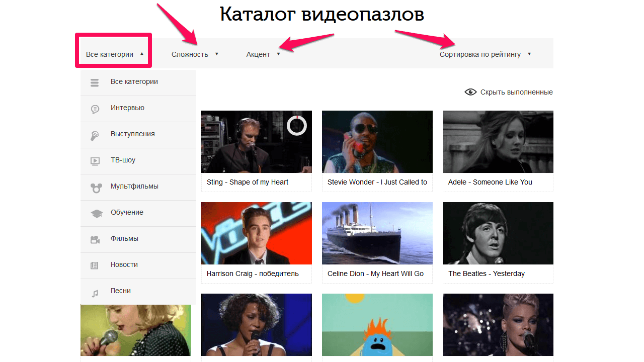The height and width of the screenshot is (362, 644).
Task: Click the mouse-ears icon for Мультфильмы
Action: [x=96, y=188]
